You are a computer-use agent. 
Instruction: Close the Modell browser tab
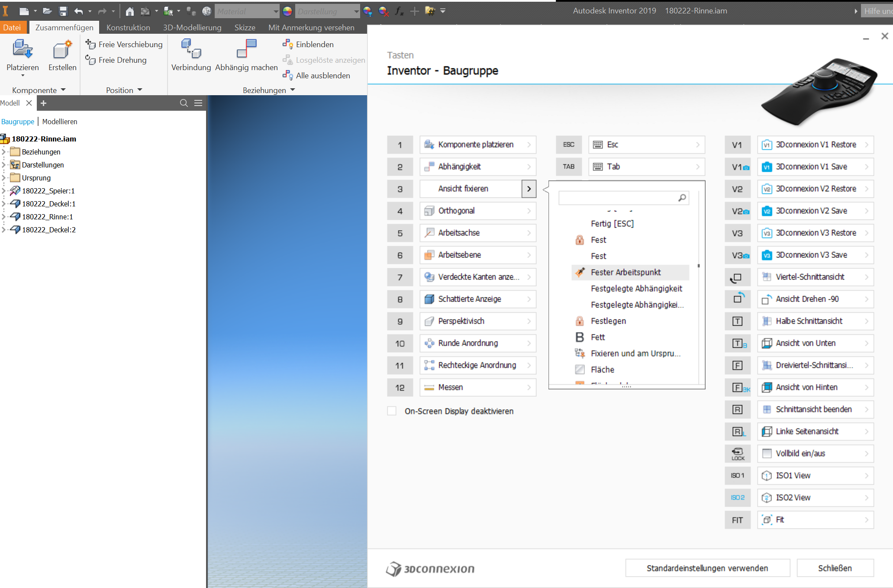(29, 103)
